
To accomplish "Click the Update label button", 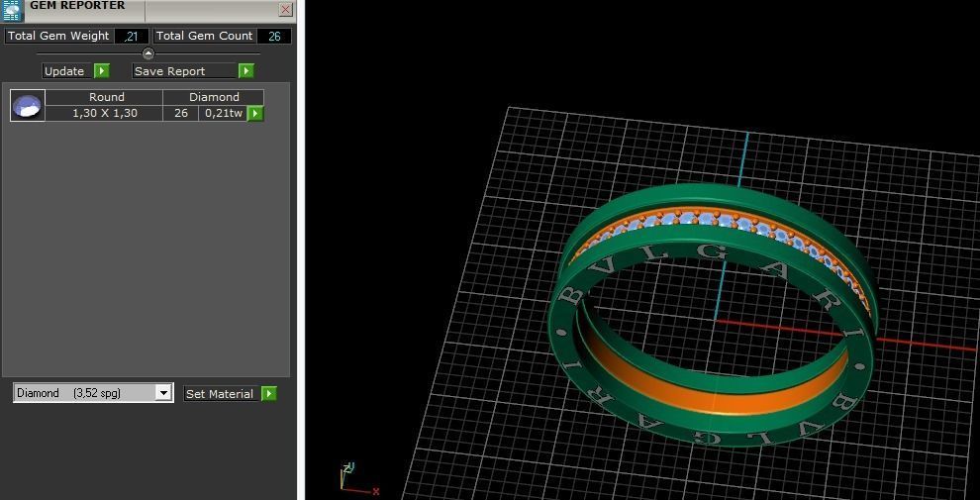I will [67, 71].
